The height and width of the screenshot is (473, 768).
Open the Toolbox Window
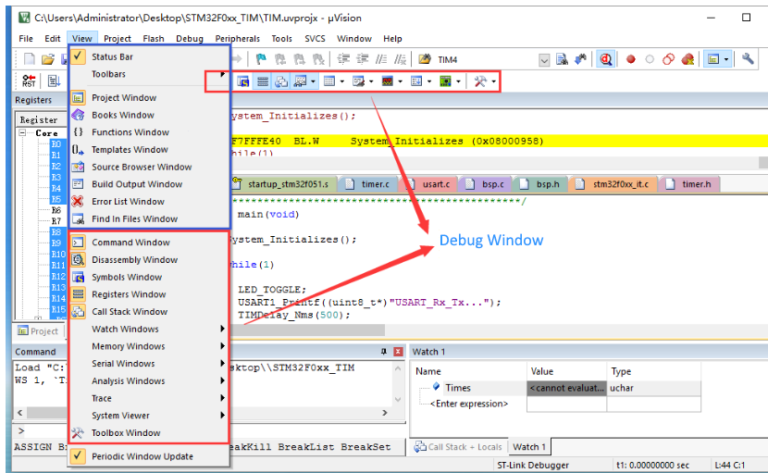(x=125, y=433)
